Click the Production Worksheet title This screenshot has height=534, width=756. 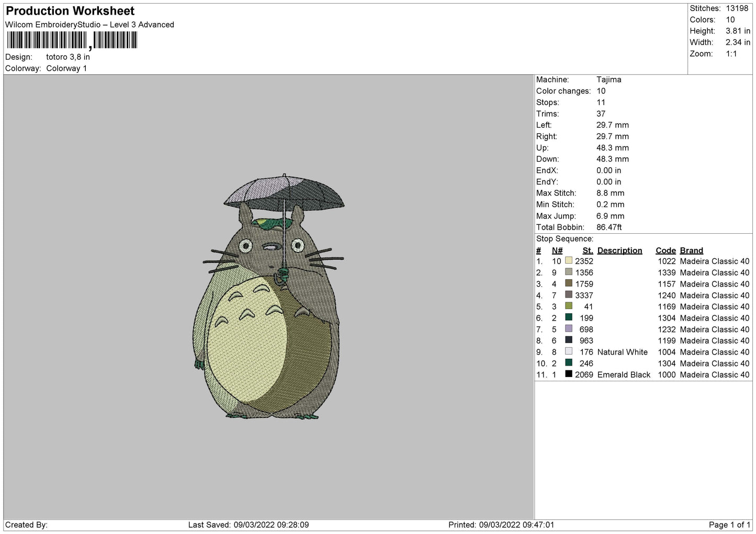tap(70, 11)
